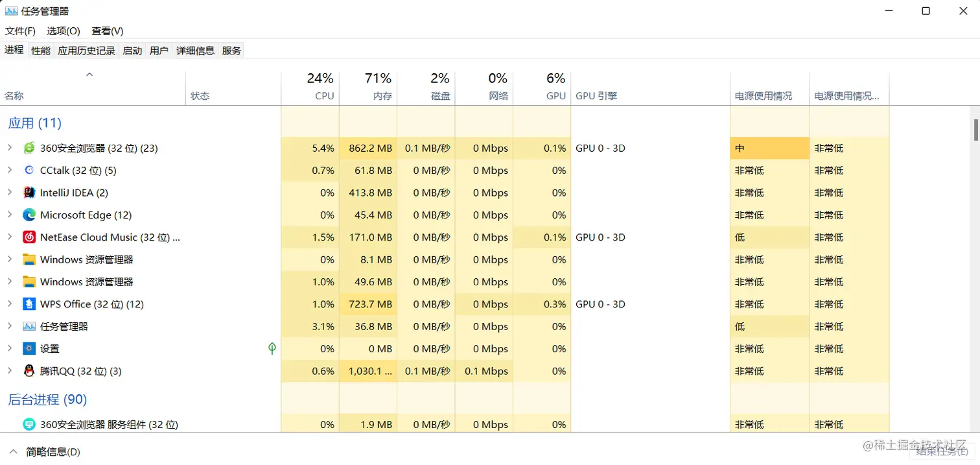Switch to the 服务 tab
This screenshot has width=980, height=465.
pos(231,50)
